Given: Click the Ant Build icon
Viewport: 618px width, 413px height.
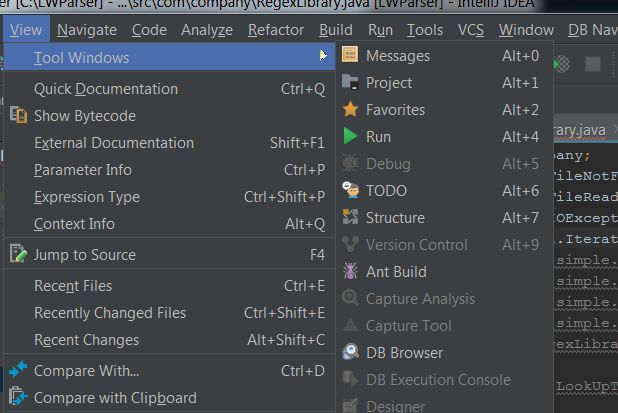Looking at the screenshot, I should pyautogui.click(x=350, y=272).
